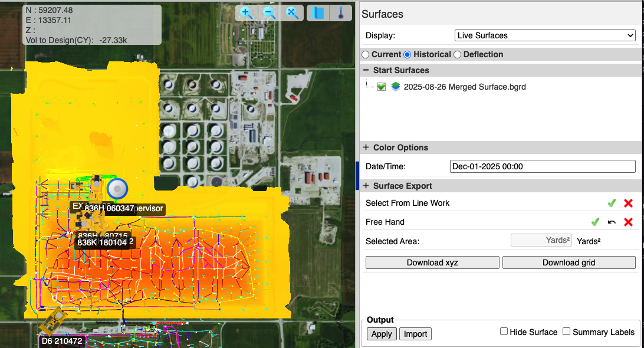
Task: Download the xyz surface file
Action: pyautogui.click(x=432, y=262)
